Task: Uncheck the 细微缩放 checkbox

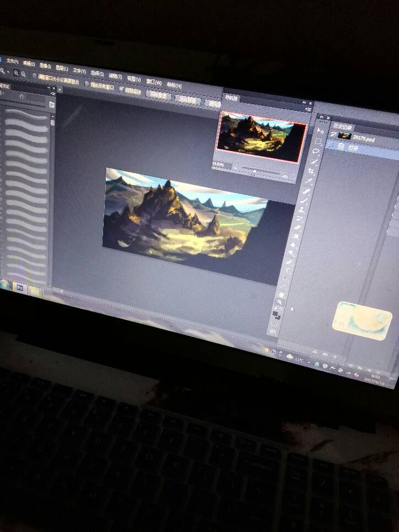Action: coord(121,89)
